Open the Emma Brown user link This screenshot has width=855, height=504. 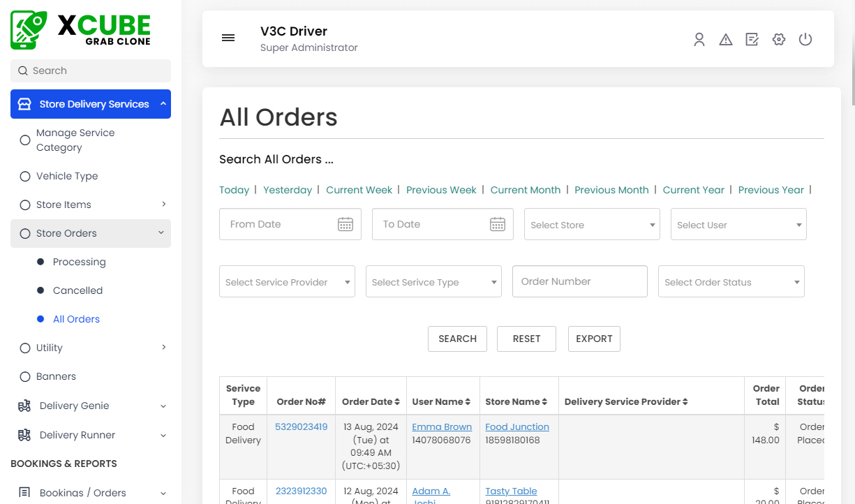point(442,427)
